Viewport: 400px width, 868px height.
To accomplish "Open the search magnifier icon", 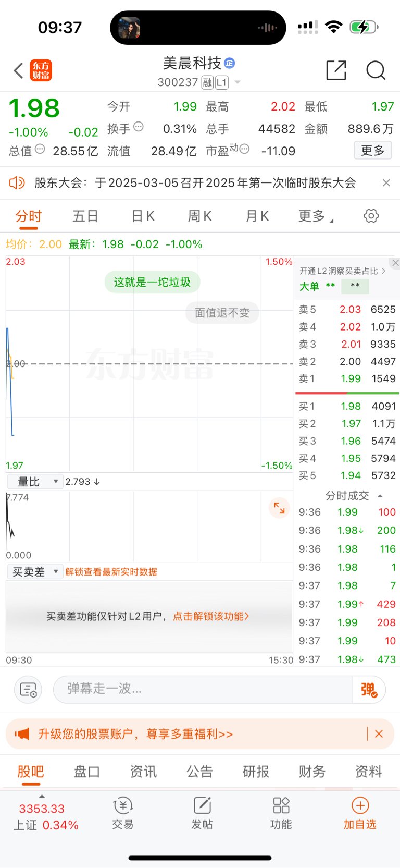I will [x=376, y=70].
